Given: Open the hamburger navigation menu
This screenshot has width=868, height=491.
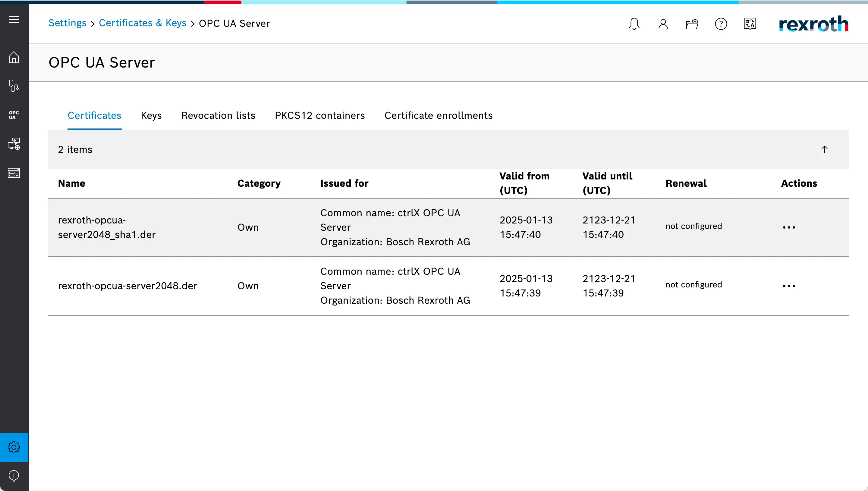Looking at the screenshot, I should [14, 20].
